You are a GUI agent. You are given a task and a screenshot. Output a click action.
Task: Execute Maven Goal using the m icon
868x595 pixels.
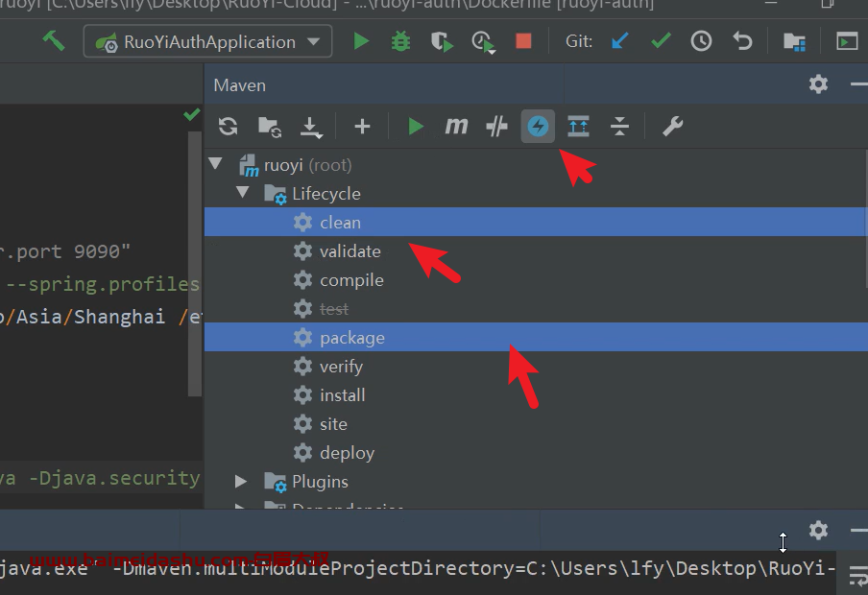[x=456, y=126]
